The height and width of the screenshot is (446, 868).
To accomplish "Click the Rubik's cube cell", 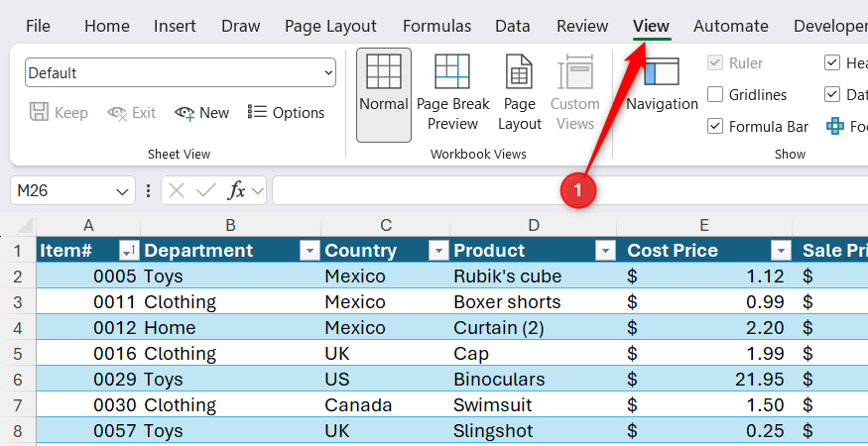I will (533, 277).
